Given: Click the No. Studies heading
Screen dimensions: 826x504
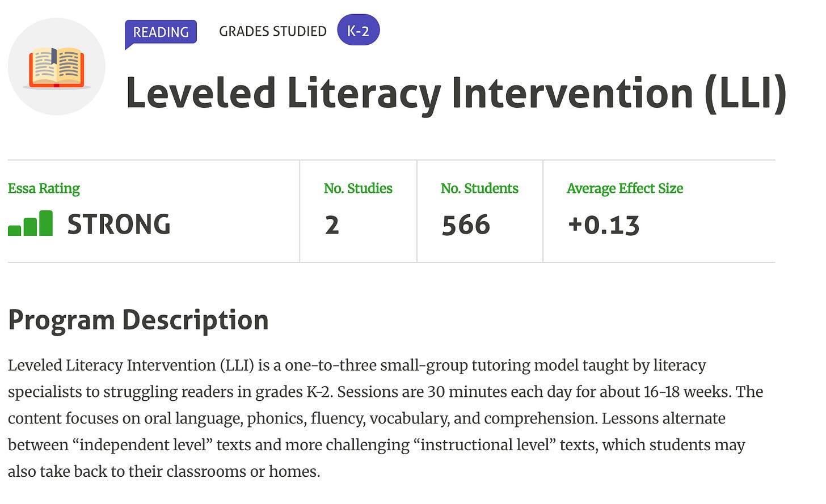Looking at the screenshot, I should [358, 188].
